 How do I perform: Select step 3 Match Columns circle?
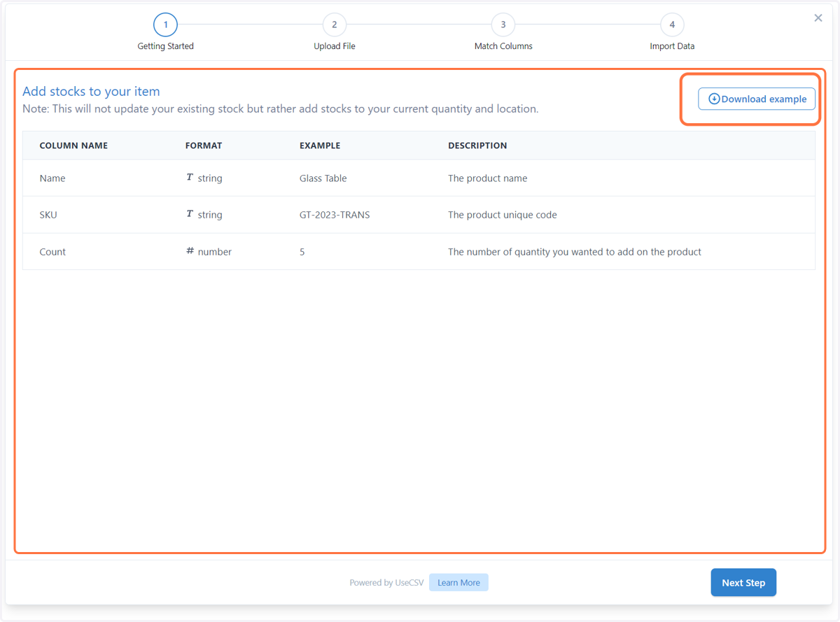(x=503, y=24)
